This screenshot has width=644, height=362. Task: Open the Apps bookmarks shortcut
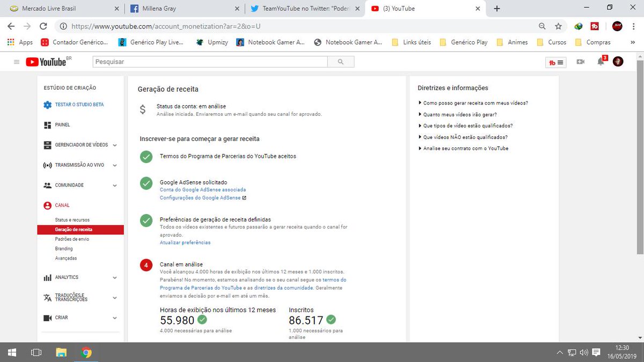[x=20, y=42]
